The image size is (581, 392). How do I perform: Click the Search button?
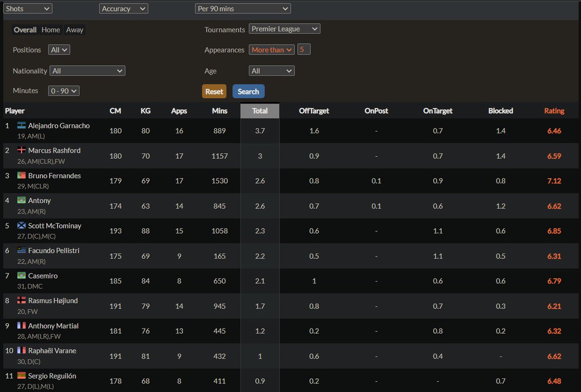[248, 91]
